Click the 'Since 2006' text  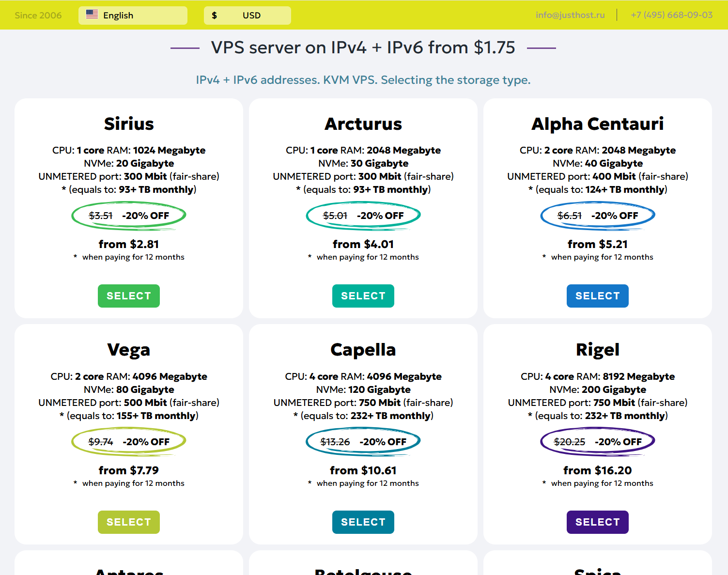pos(38,16)
